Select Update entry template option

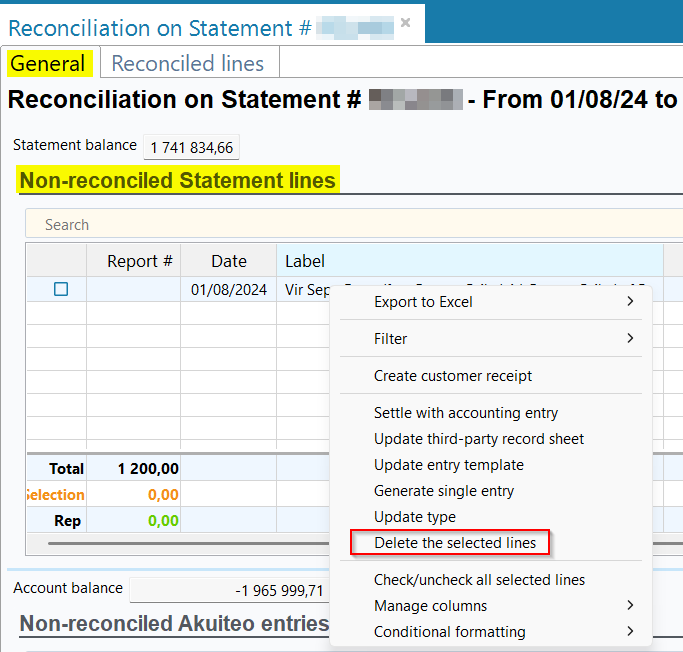pos(449,465)
